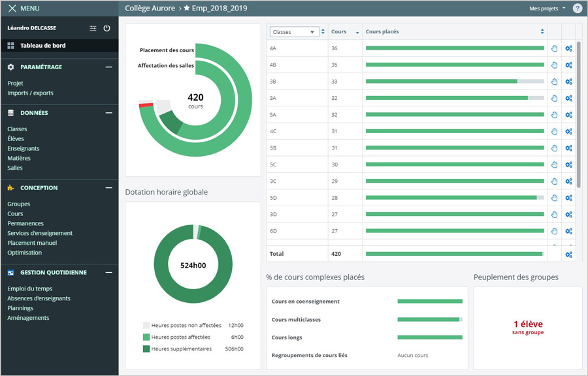Open the Classes dropdown in table header
This screenshot has width=588, height=376.
(293, 32)
